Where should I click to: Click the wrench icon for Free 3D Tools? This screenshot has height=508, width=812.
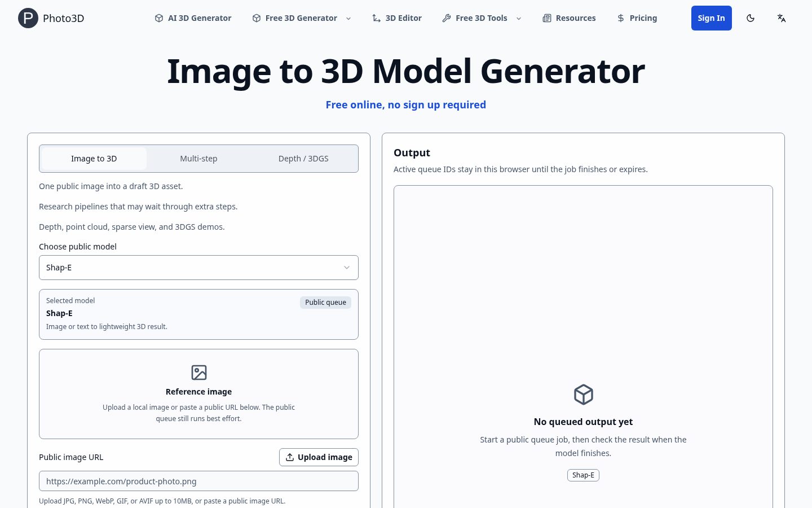coord(447,18)
